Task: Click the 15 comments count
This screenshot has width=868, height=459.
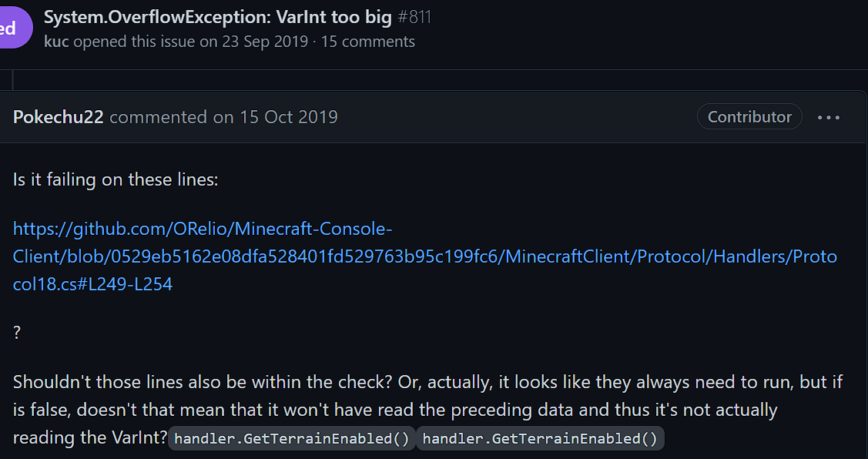Action: 368,42
